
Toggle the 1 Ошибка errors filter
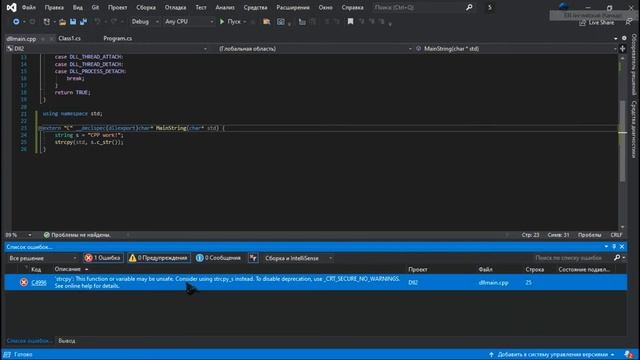(103, 258)
